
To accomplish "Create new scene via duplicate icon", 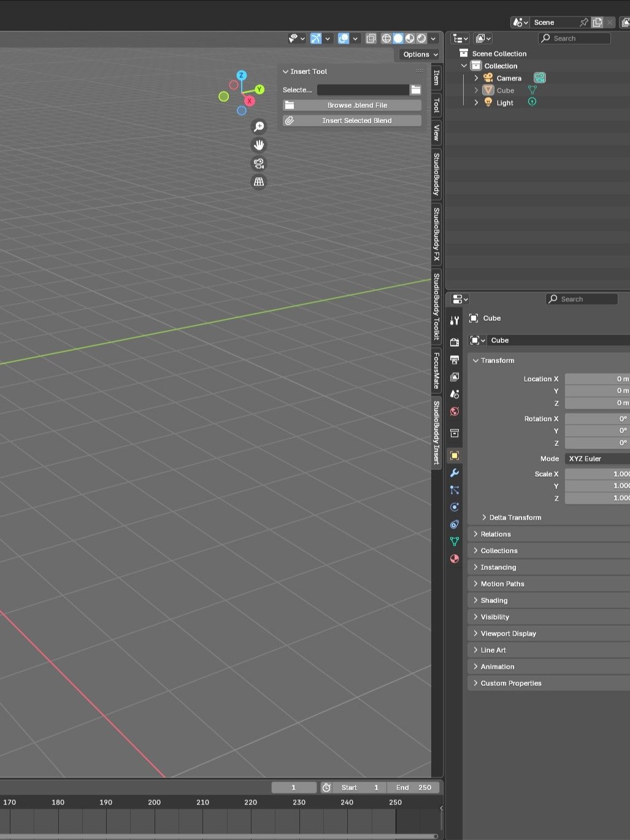I will click(x=597, y=22).
